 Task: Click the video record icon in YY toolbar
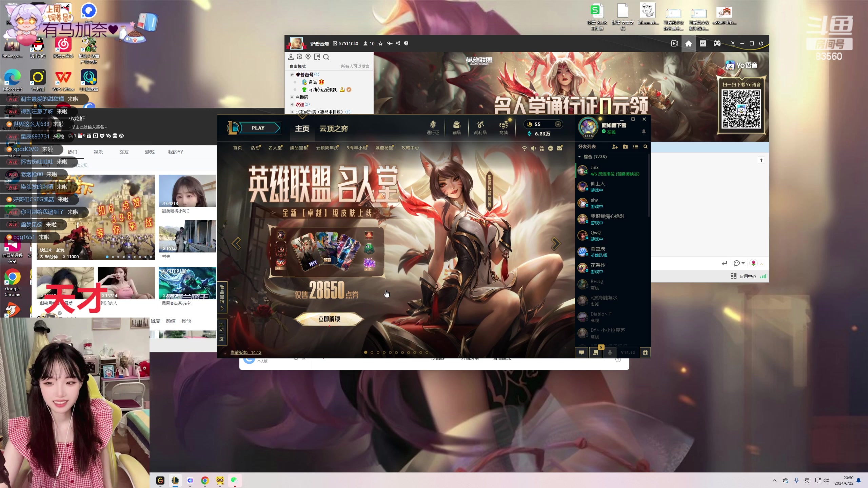coord(675,43)
